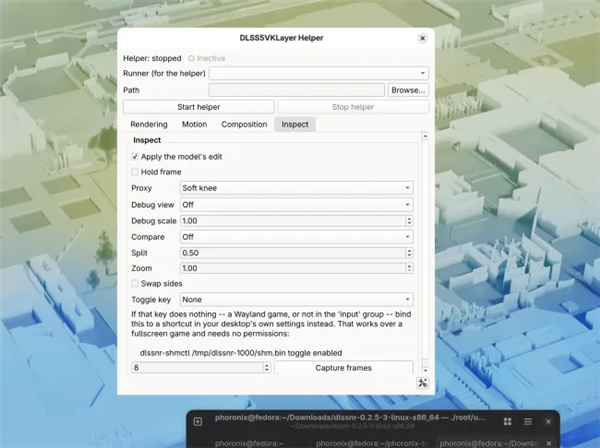Close the terminal window
Screen dimensions: 600x448
[548, 422]
